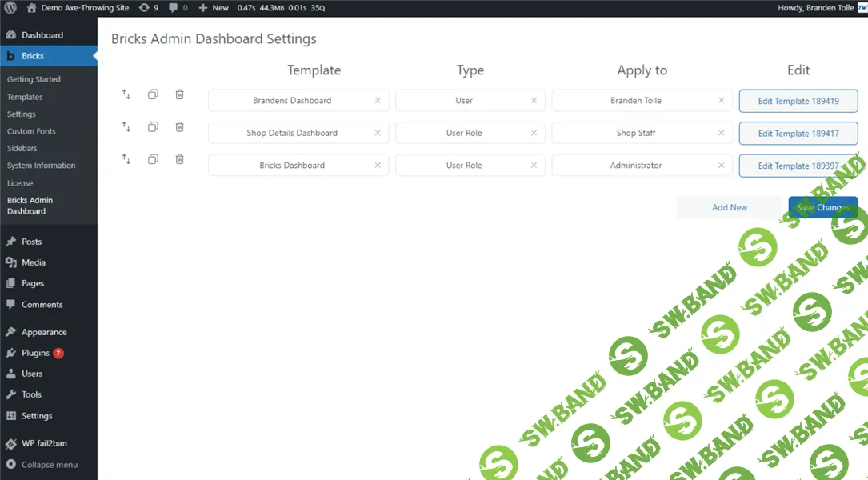The width and height of the screenshot is (868, 480).
Task: Open the Howdy, Branden Tolle account menu
Action: (x=822, y=8)
